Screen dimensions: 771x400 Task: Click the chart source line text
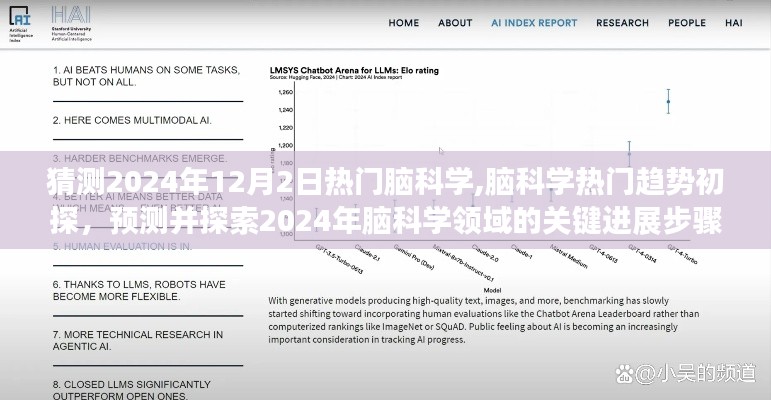tap(336, 77)
